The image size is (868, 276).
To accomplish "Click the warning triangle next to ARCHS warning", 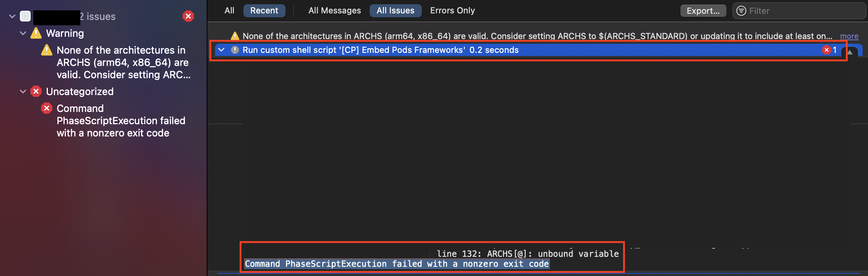I will pos(46,50).
